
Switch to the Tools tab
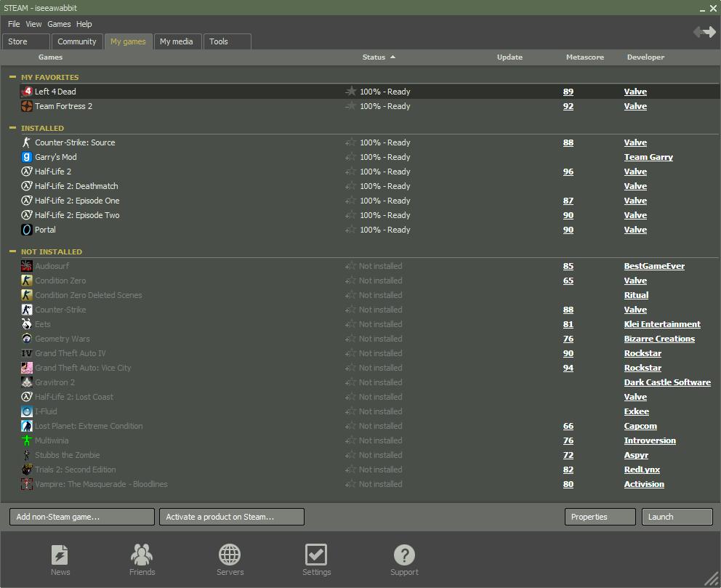pos(227,41)
